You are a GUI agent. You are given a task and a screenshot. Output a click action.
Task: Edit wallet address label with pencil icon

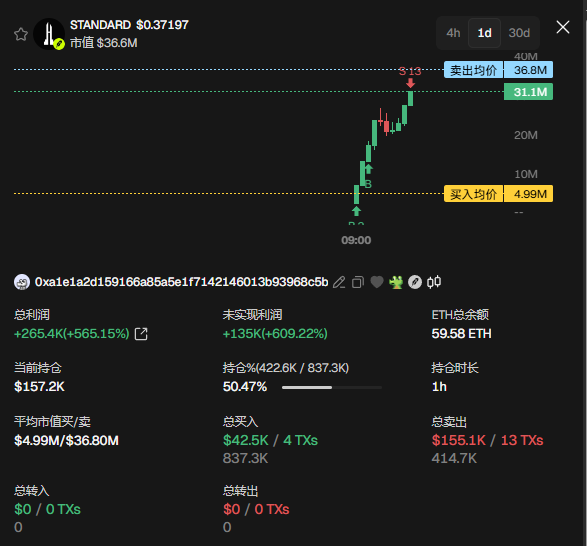coord(339,282)
